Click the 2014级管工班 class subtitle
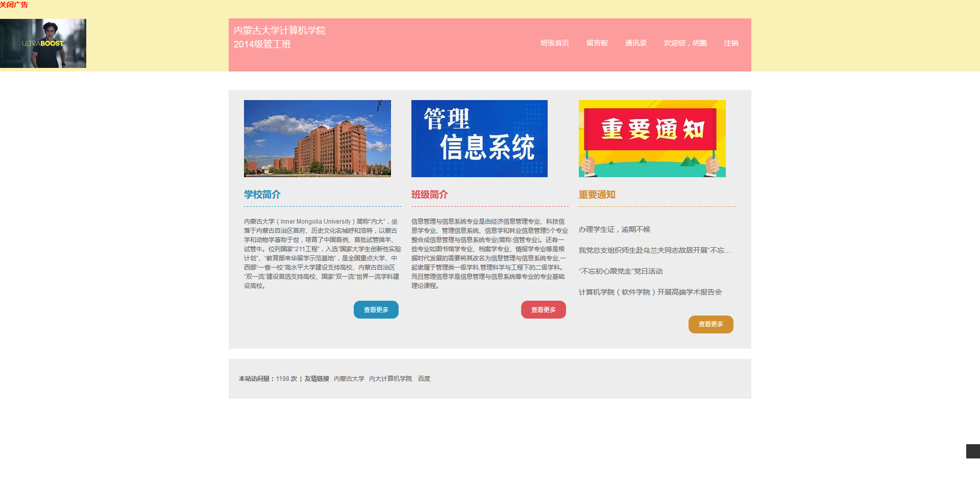The width and height of the screenshot is (980, 483). 262,44
